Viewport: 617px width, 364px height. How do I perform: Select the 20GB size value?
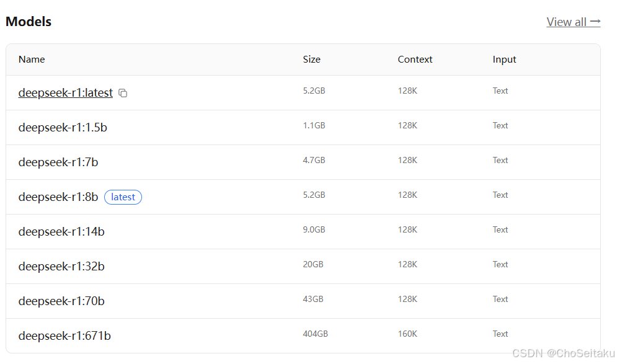click(x=313, y=264)
